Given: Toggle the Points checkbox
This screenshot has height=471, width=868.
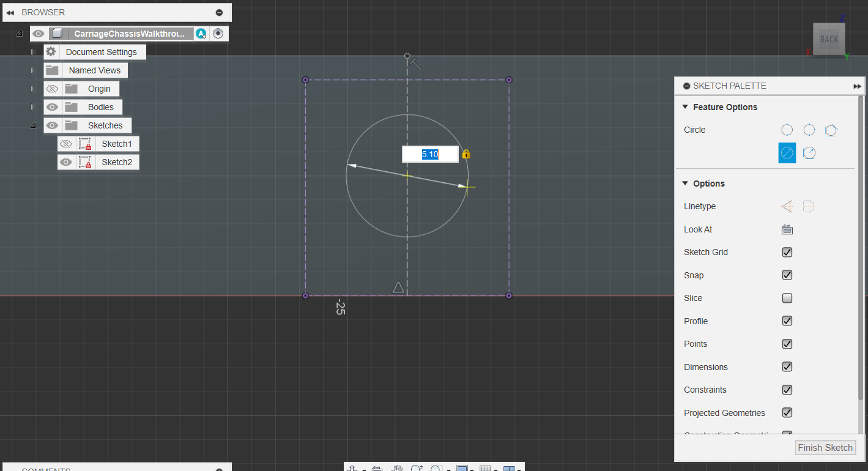Looking at the screenshot, I should 787,344.
